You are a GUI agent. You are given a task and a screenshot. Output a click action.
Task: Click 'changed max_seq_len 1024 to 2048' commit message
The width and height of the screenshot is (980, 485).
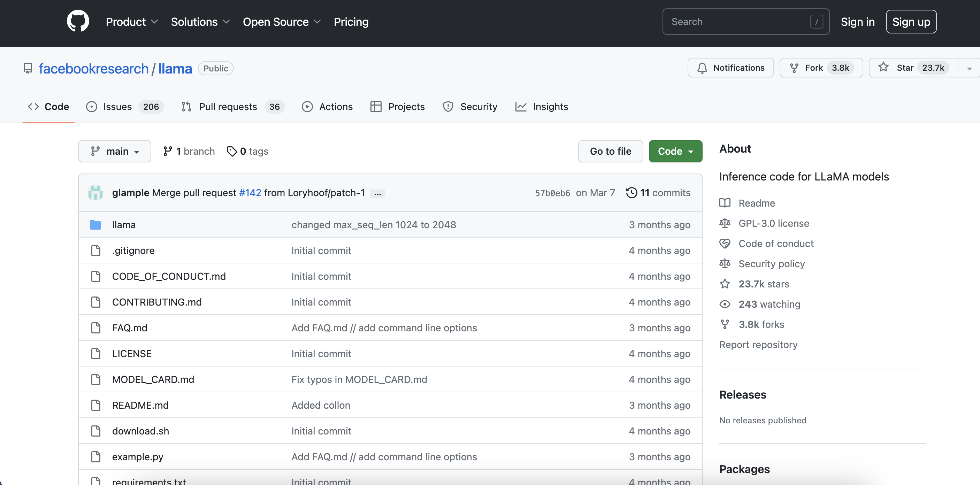[x=374, y=225]
